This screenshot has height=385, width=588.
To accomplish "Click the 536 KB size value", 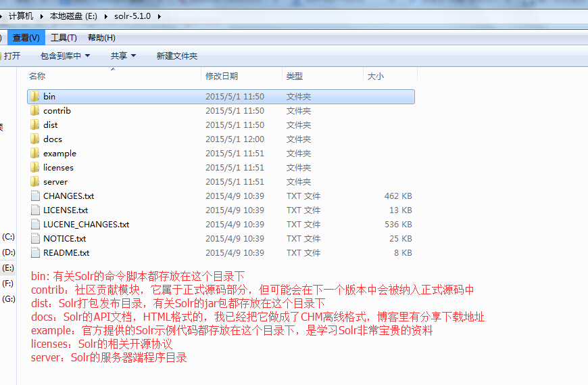I will click(x=398, y=225).
